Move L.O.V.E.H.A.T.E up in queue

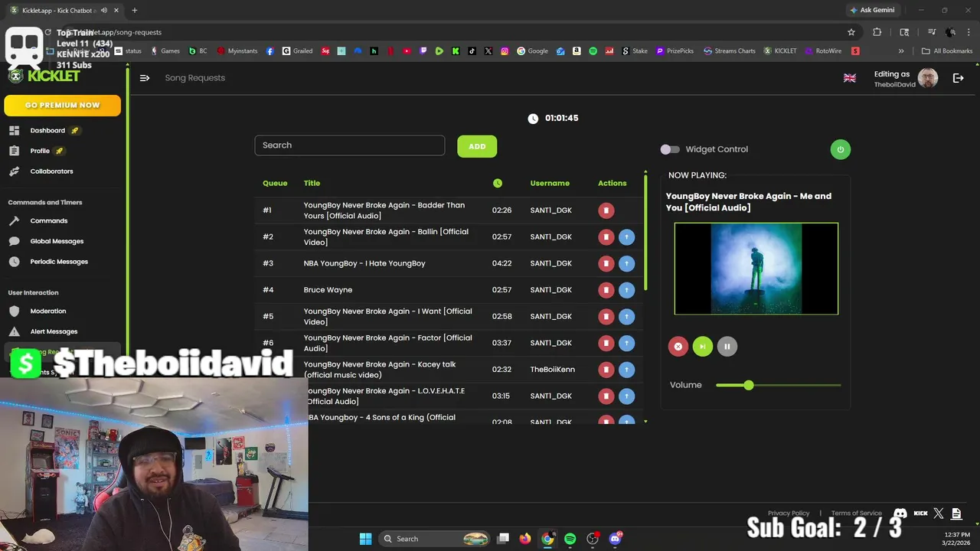(626, 396)
